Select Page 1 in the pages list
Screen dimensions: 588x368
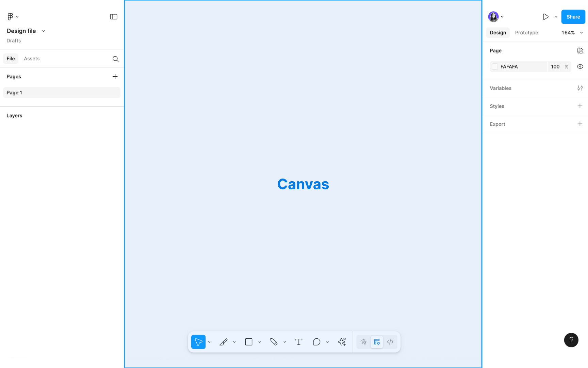coord(15,92)
